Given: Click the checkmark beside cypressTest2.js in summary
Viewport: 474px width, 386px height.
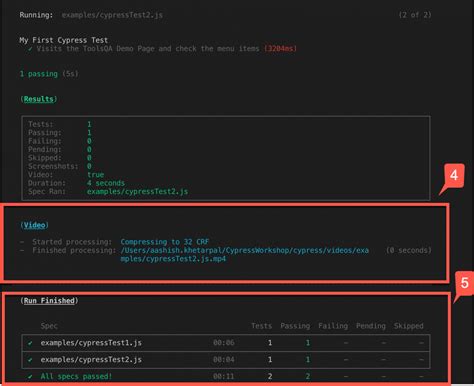Looking at the screenshot, I should 30,360.
